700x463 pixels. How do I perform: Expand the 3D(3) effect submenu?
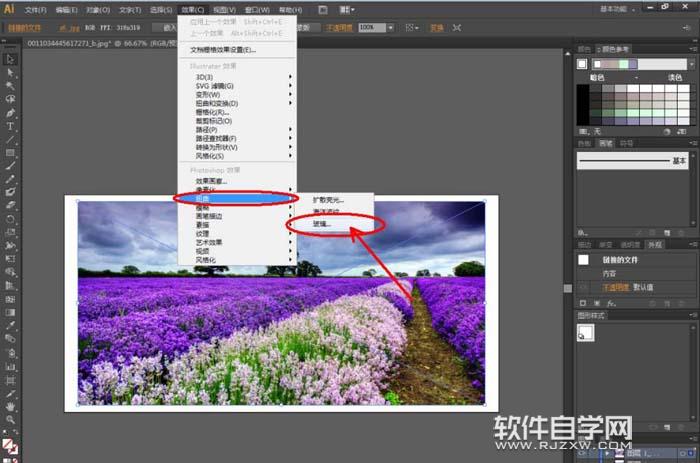(237, 77)
